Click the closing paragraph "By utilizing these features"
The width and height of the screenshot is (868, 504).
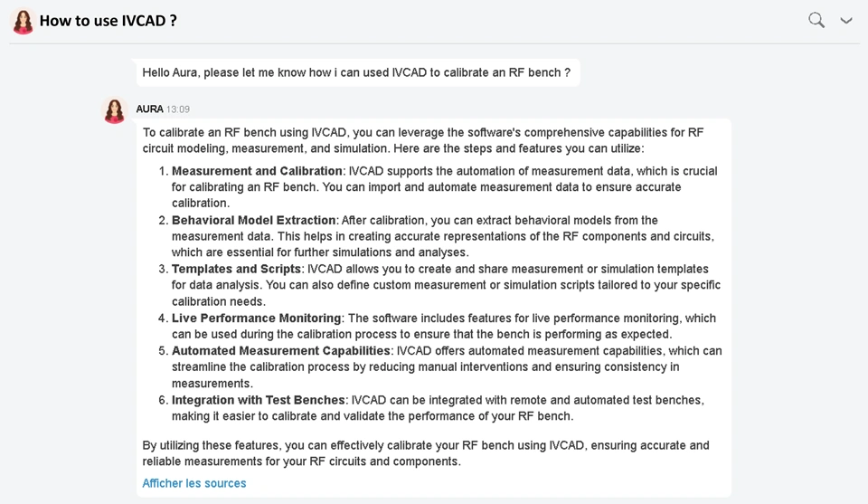425,453
